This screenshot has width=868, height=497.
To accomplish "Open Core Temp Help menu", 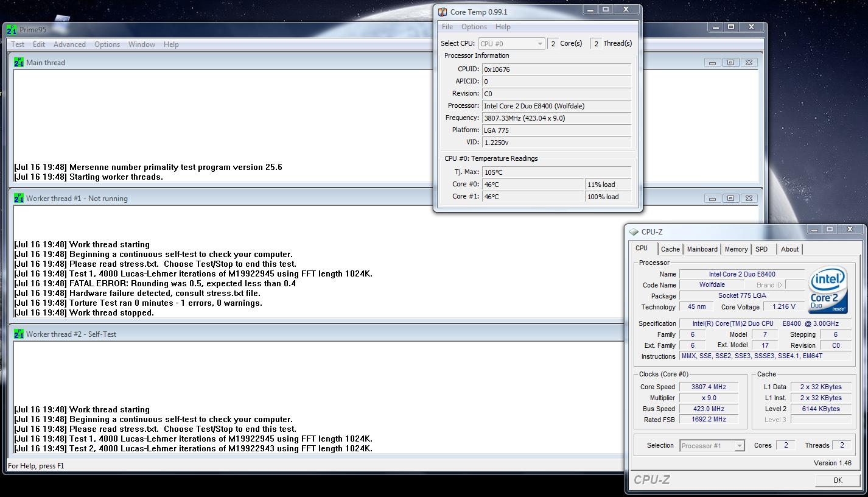I will (x=503, y=27).
